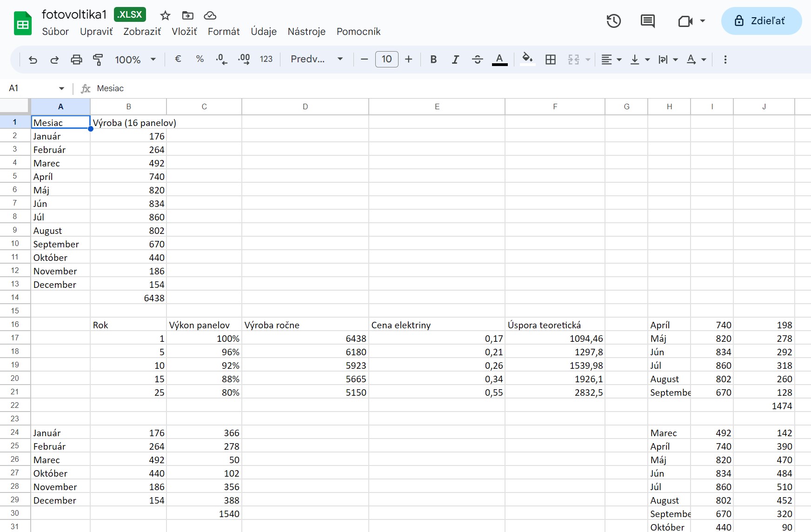
Task: Star the fotovoltika1 document
Action: pyautogui.click(x=165, y=16)
